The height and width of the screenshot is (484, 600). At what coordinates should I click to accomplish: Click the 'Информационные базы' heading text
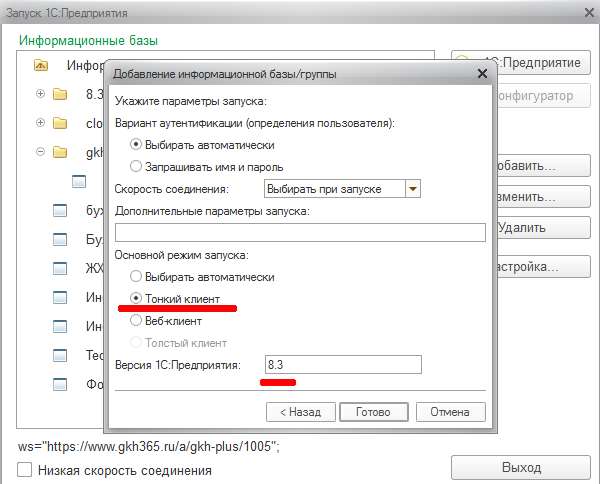pyautogui.click(x=88, y=41)
